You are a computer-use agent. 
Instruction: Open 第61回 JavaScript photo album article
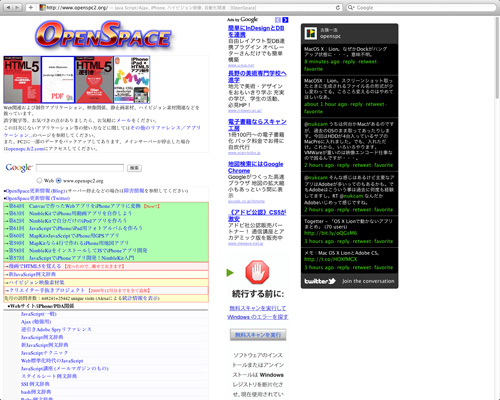76,228
